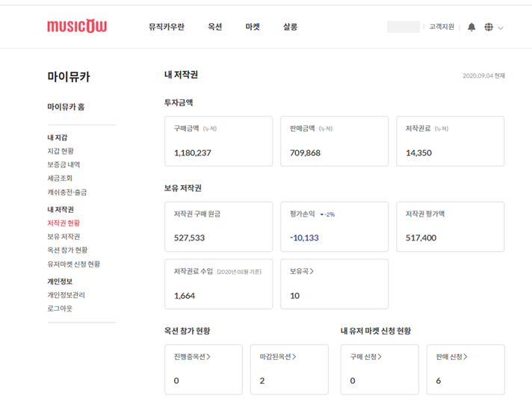Open the 진행중옥션 link

pos(192,357)
